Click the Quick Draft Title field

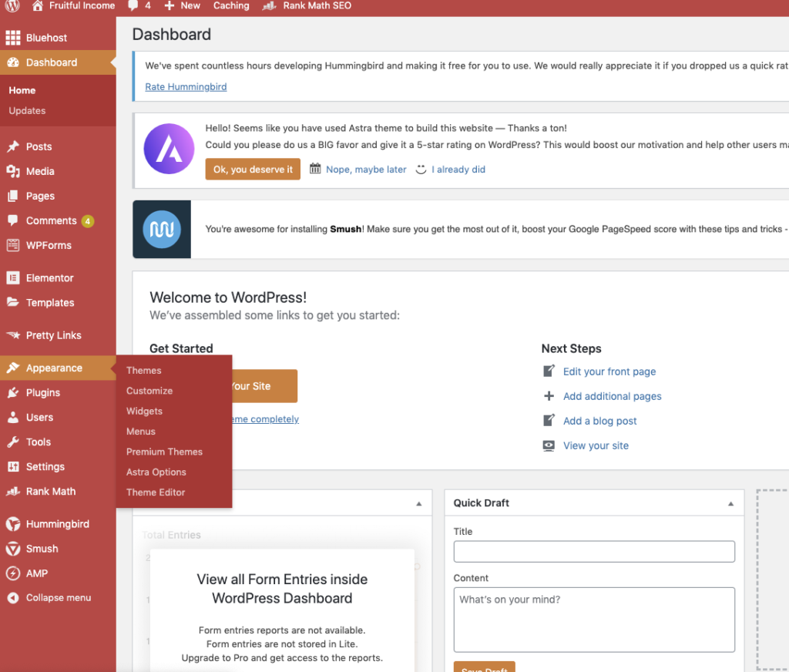[x=594, y=552]
